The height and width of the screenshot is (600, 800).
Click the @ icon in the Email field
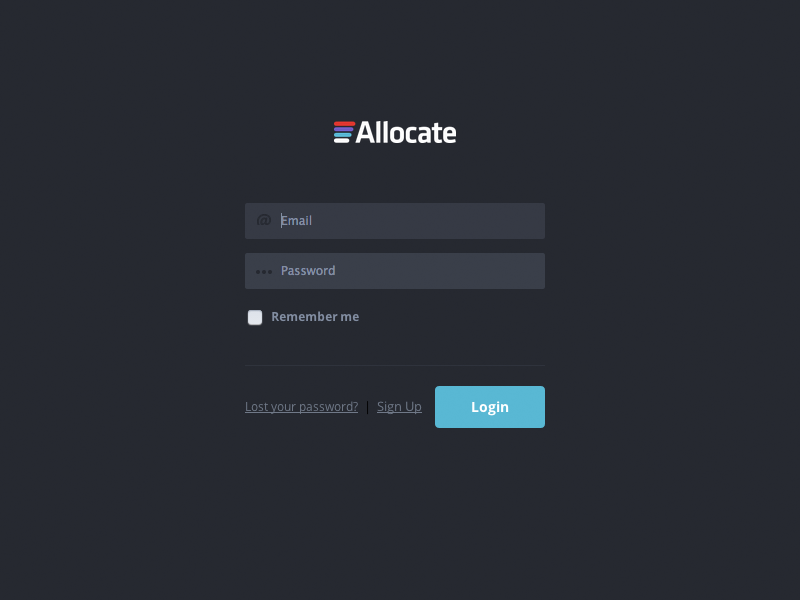point(264,220)
